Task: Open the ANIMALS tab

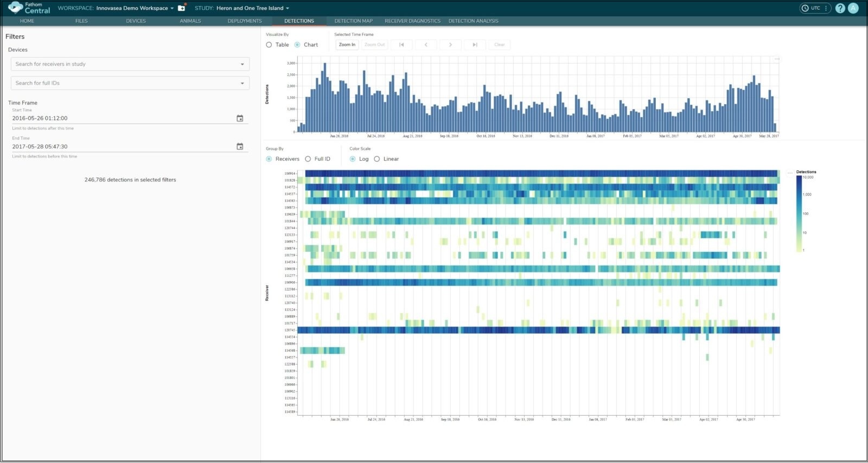Action: point(190,21)
